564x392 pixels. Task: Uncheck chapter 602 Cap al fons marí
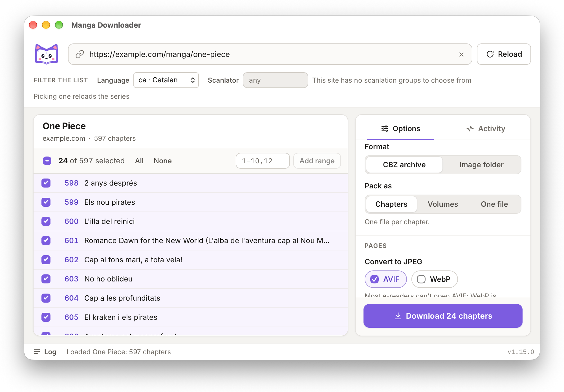click(x=46, y=260)
